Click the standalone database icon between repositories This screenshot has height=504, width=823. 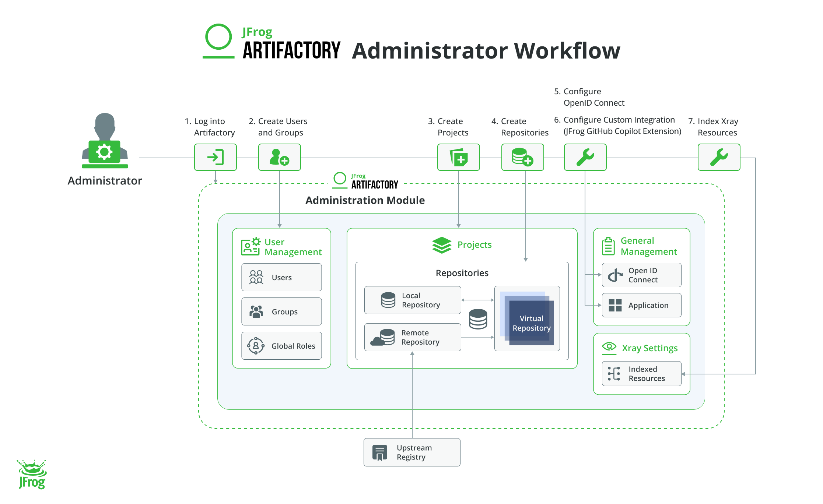pyautogui.click(x=478, y=319)
